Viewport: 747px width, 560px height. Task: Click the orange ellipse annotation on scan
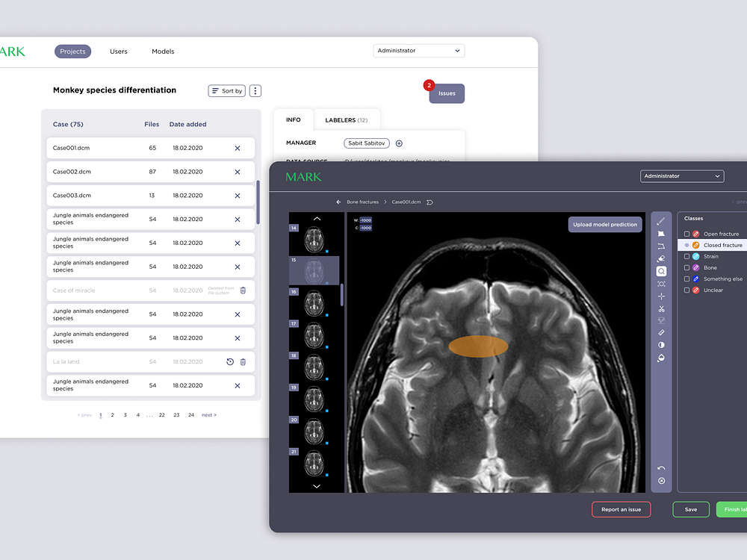(478, 346)
